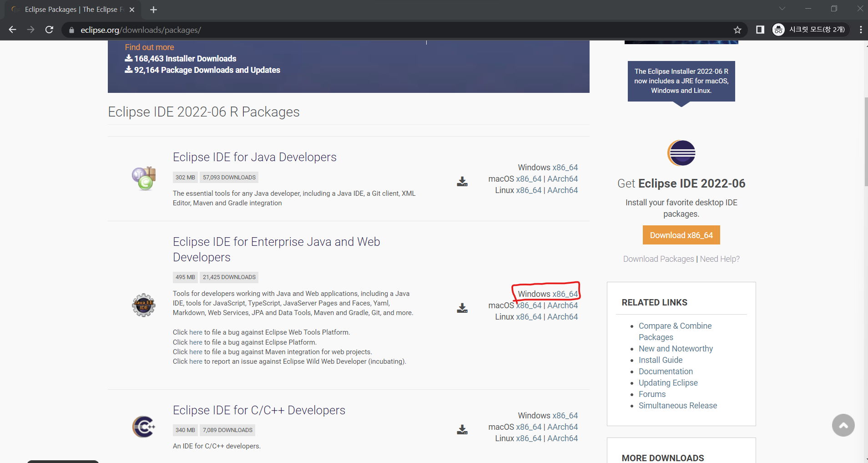Download Enterprise Java Windows x86_64
Viewport: 868px width, 463px height.
[565, 294]
